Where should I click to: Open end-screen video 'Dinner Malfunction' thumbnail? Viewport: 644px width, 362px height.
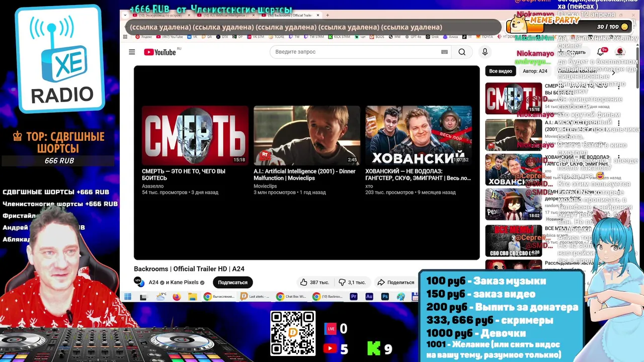(307, 135)
